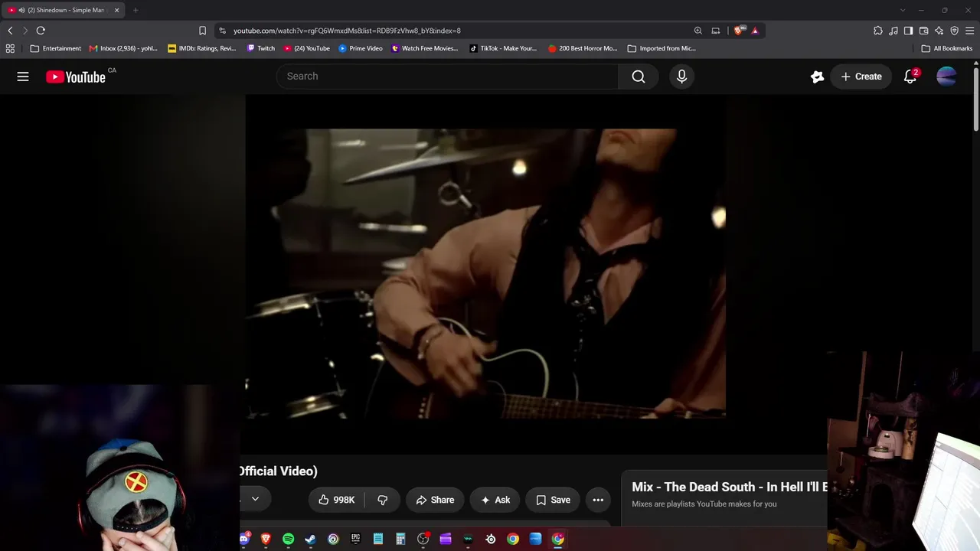
Task: Save the video to a playlist
Action: pyautogui.click(x=553, y=500)
